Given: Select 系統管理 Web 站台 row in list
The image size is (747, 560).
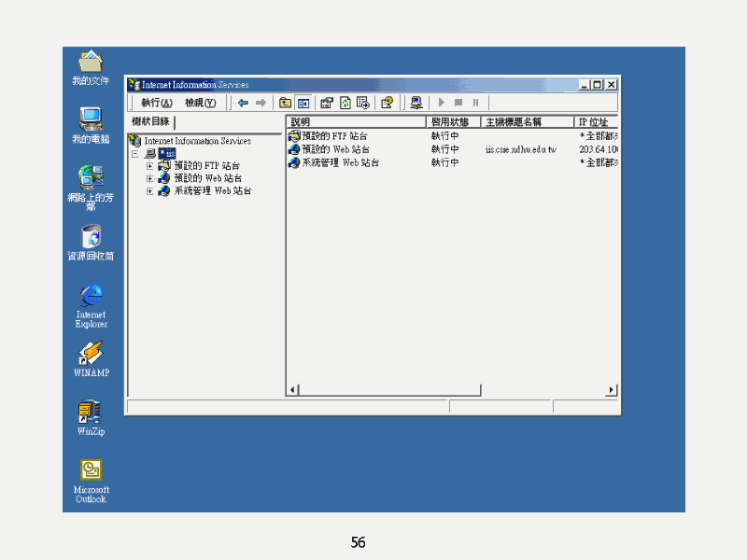Looking at the screenshot, I should 453,162.
